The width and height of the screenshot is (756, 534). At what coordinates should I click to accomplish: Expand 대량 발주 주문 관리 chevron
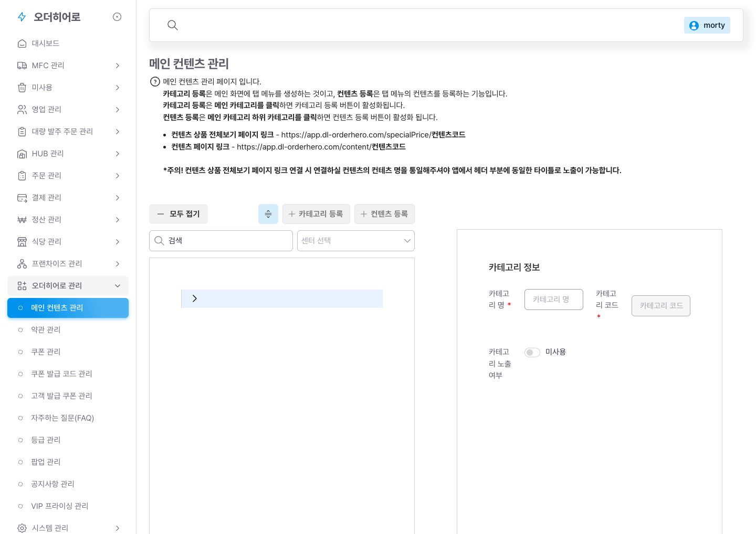118,132
